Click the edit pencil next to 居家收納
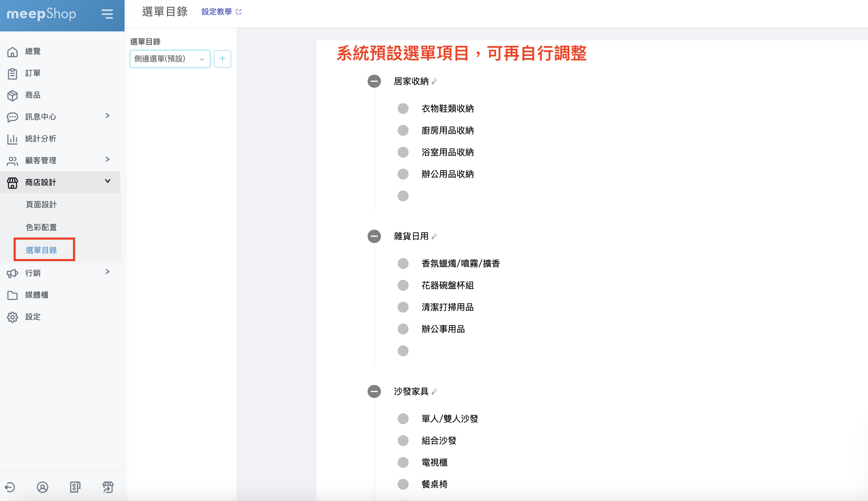The image size is (868, 501). pos(435,81)
